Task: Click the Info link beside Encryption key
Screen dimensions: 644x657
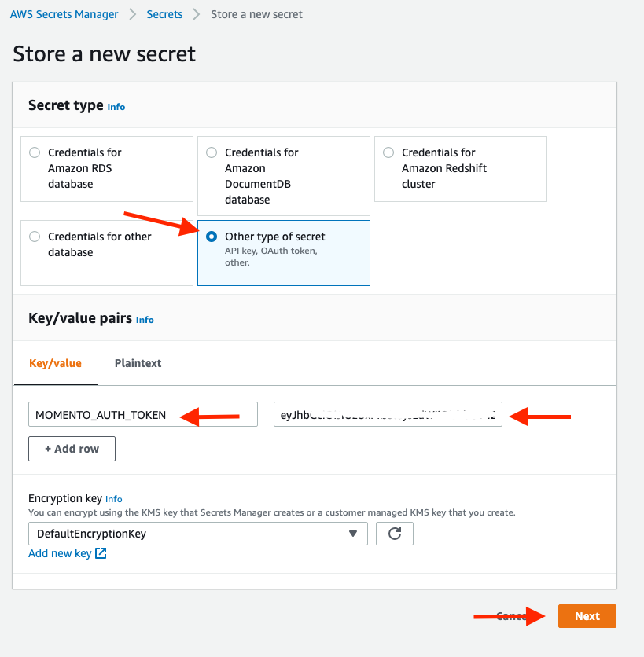Action: click(x=113, y=499)
